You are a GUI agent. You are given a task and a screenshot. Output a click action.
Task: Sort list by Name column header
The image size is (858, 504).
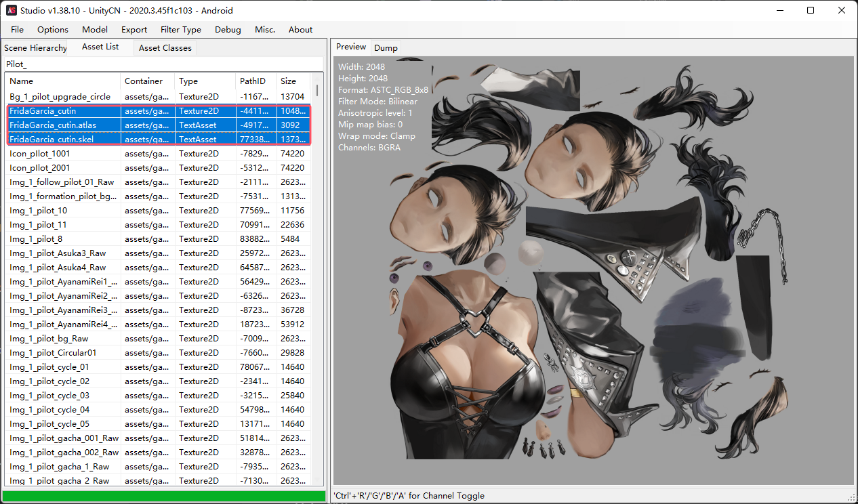[x=63, y=81]
